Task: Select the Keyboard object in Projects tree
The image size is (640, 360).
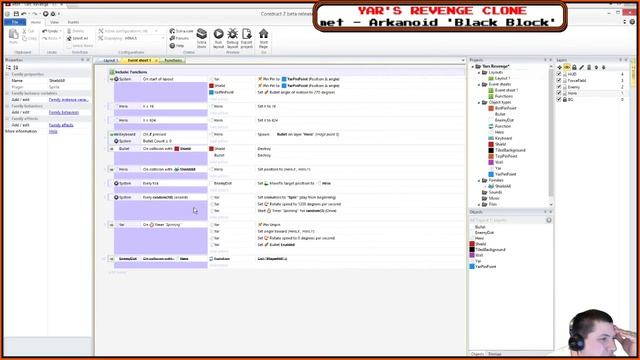Action: (x=500, y=138)
